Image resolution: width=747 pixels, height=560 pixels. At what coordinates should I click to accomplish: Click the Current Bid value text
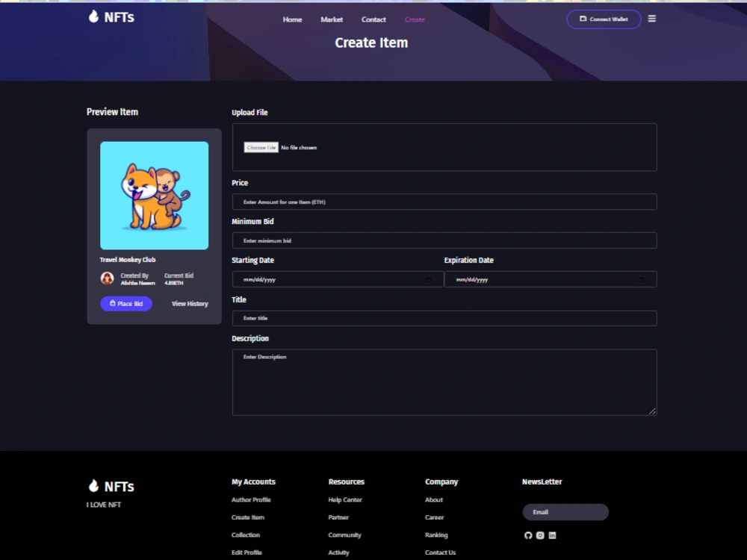click(x=174, y=283)
